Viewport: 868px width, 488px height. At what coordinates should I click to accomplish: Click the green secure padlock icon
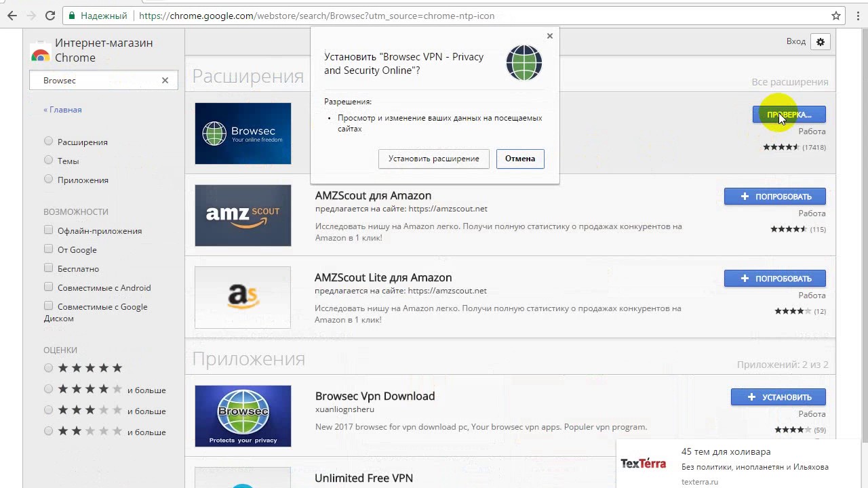[72, 16]
